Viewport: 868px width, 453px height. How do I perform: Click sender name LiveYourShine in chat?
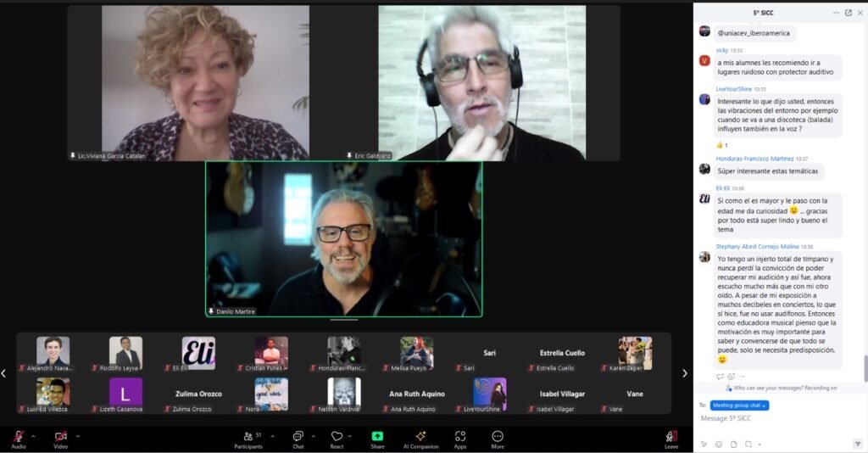pyautogui.click(x=733, y=88)
